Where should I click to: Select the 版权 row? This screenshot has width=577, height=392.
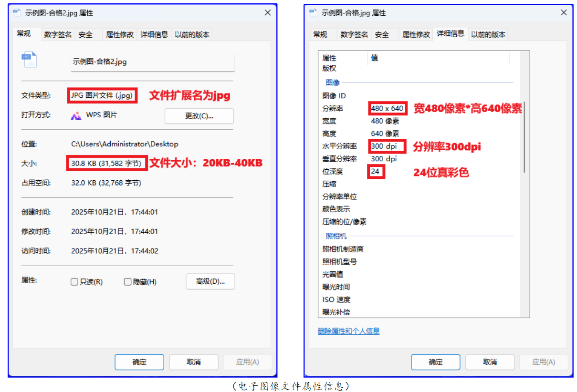420,68
